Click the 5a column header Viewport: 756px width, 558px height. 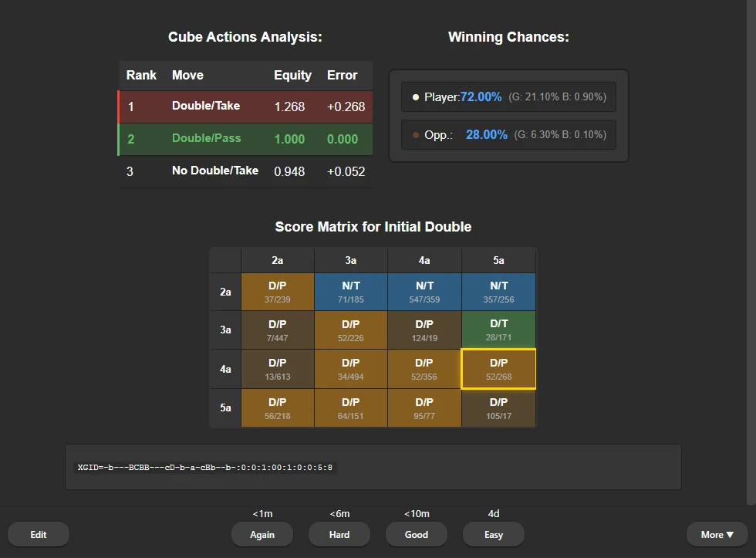498,260
